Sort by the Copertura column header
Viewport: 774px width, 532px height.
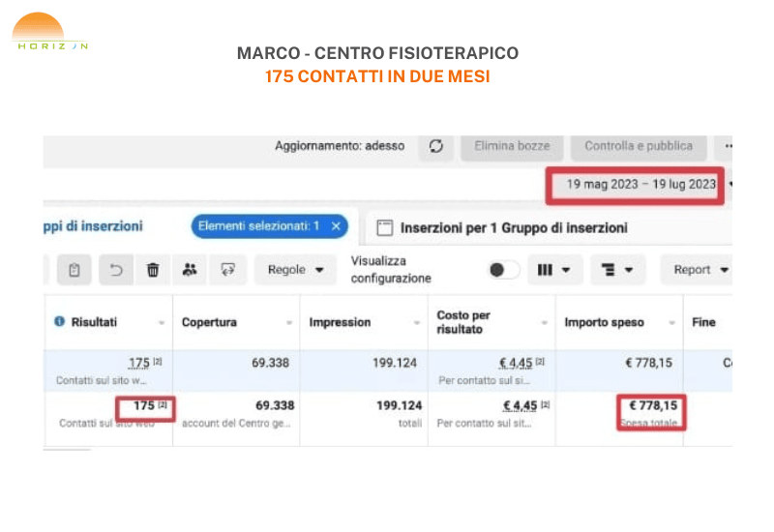click(209, 322)
